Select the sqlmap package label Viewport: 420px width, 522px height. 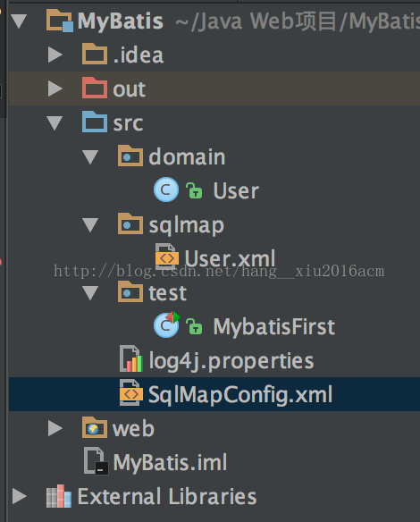[187, 226]
